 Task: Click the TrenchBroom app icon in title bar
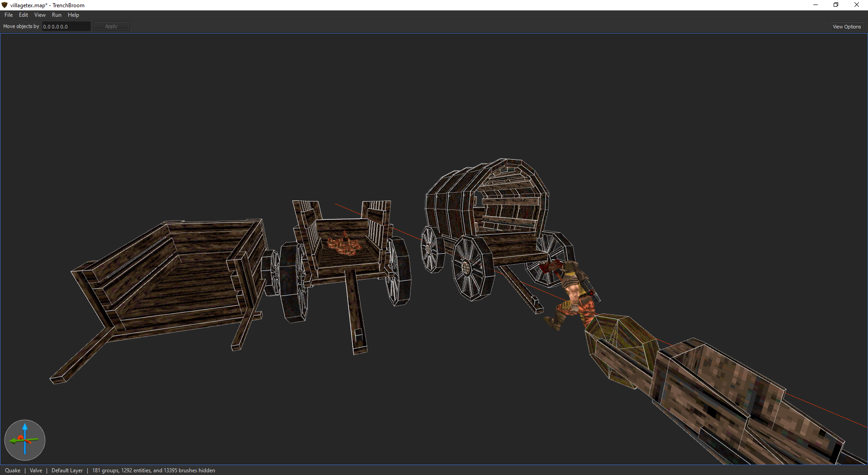[5, 5]
